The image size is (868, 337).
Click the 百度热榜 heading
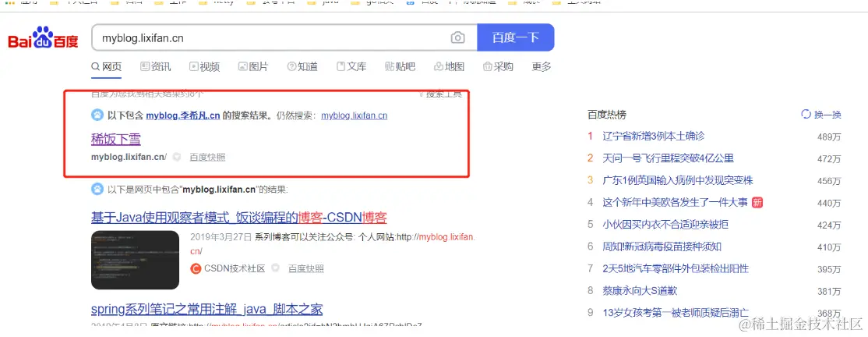click(x=607, y=115)
